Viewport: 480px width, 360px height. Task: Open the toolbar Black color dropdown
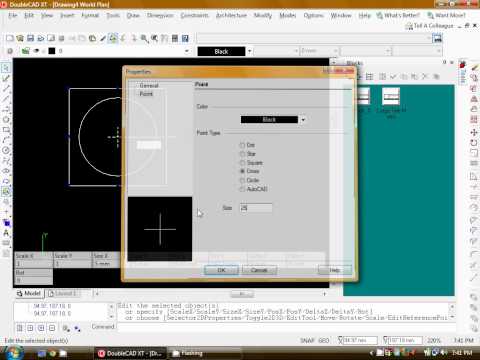pos(249,51)
